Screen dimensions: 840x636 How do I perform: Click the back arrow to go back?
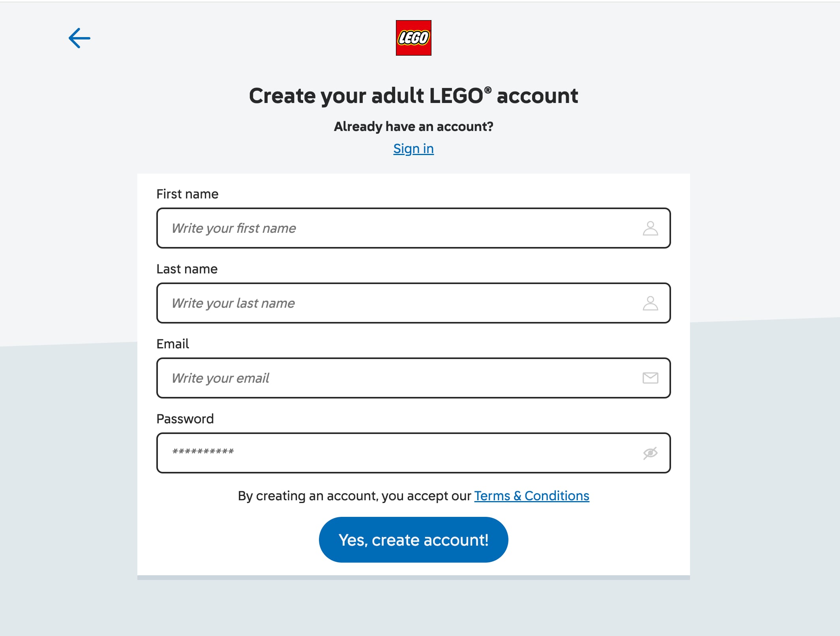(79, 38)
